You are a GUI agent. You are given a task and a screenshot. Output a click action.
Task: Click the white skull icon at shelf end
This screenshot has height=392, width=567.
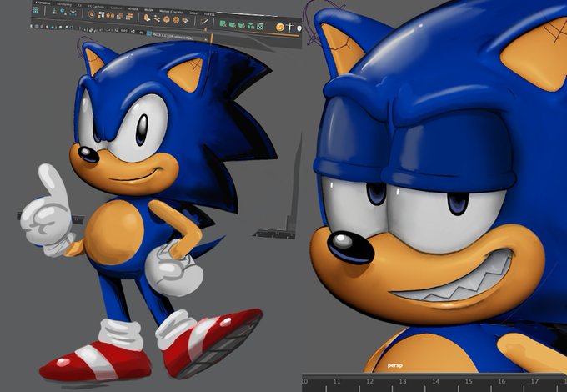pyautogui.click(x=299, y=28)
